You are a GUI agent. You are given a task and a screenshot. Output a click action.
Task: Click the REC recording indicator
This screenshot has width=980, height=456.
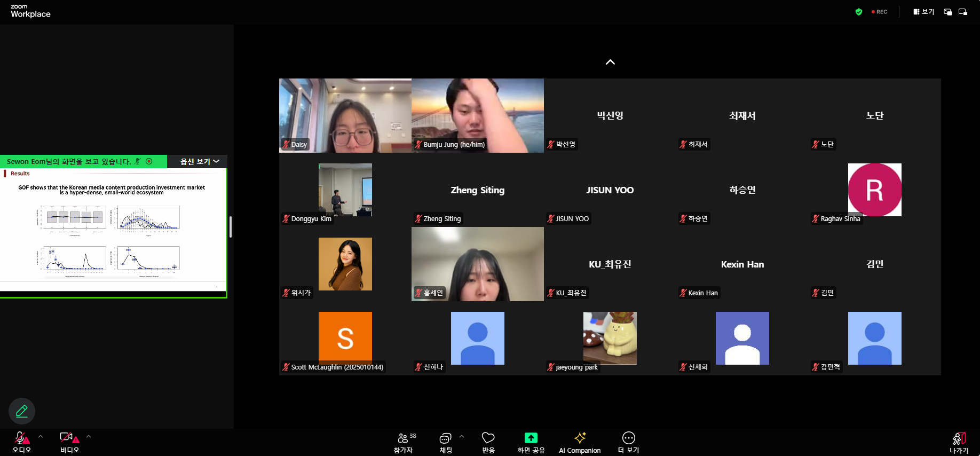point(880,12)
